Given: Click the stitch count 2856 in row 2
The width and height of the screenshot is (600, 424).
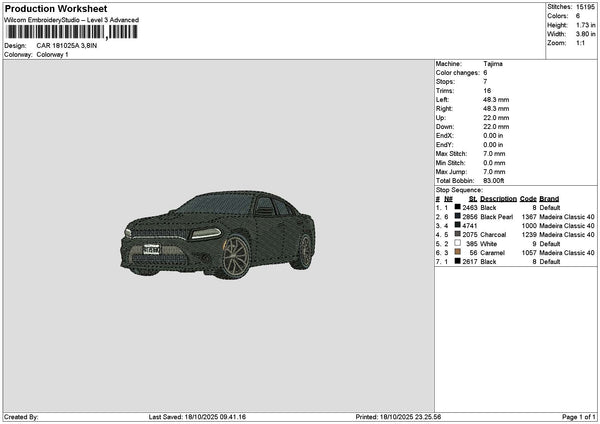Looking at the screenshot, I should [x=470, y=217].
